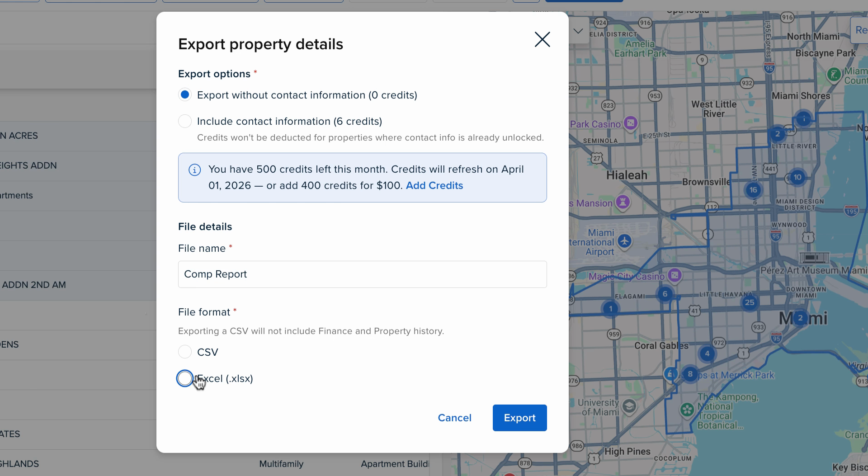This screenshot has width=868, height=476.
Task: Click the info icon in credits notice
Action: [x=194, y=170]
